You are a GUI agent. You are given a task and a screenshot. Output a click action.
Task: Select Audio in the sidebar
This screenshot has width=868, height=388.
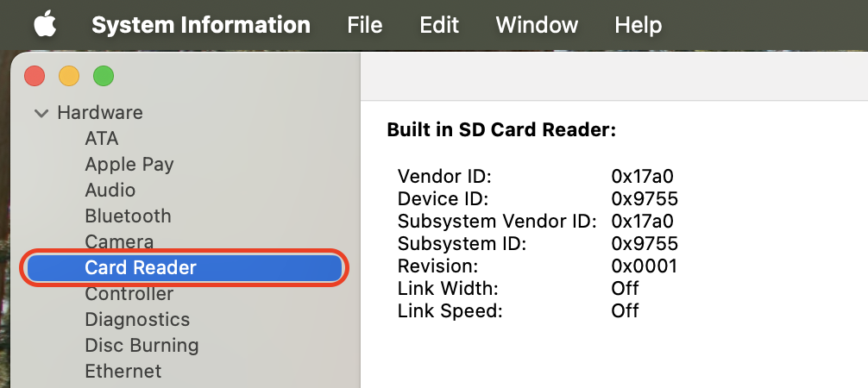[110, 190]
